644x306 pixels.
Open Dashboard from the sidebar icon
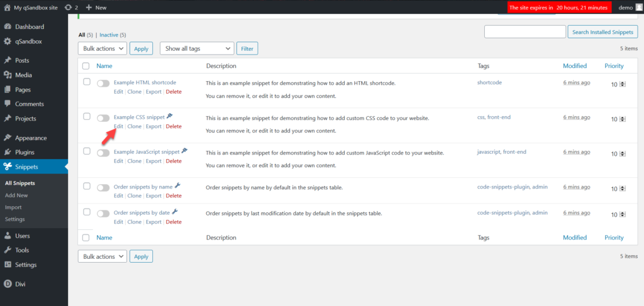8,26
